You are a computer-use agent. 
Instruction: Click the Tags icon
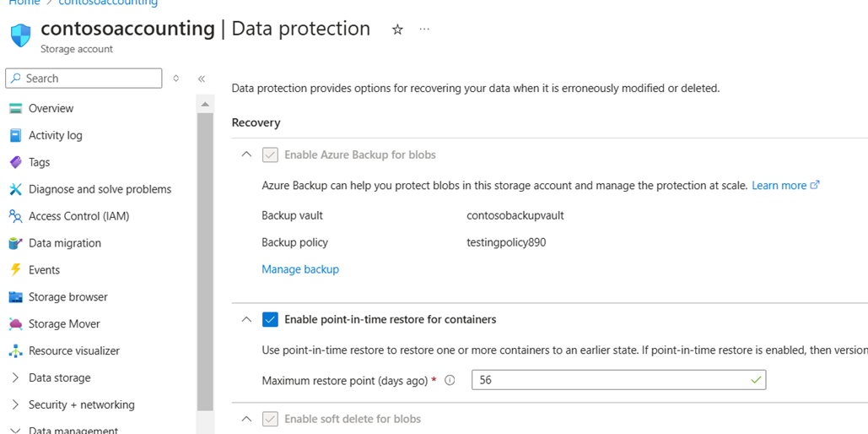(15, 162)
